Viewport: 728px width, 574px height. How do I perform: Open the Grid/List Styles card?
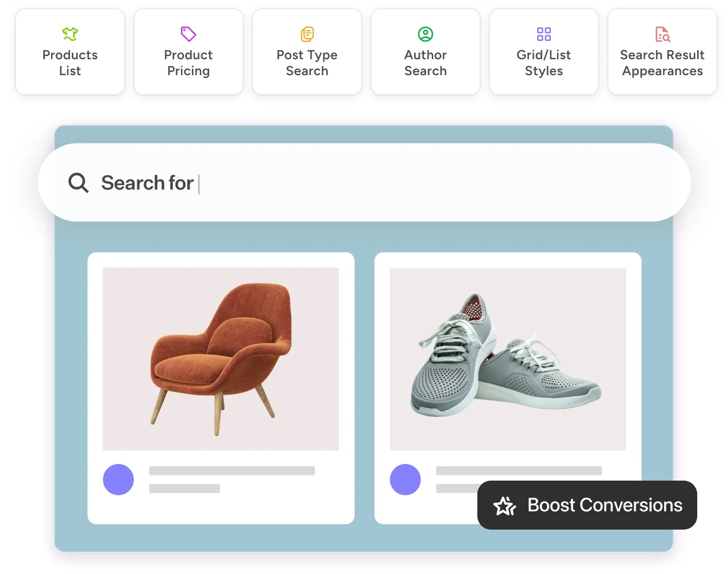coord(543,51)
